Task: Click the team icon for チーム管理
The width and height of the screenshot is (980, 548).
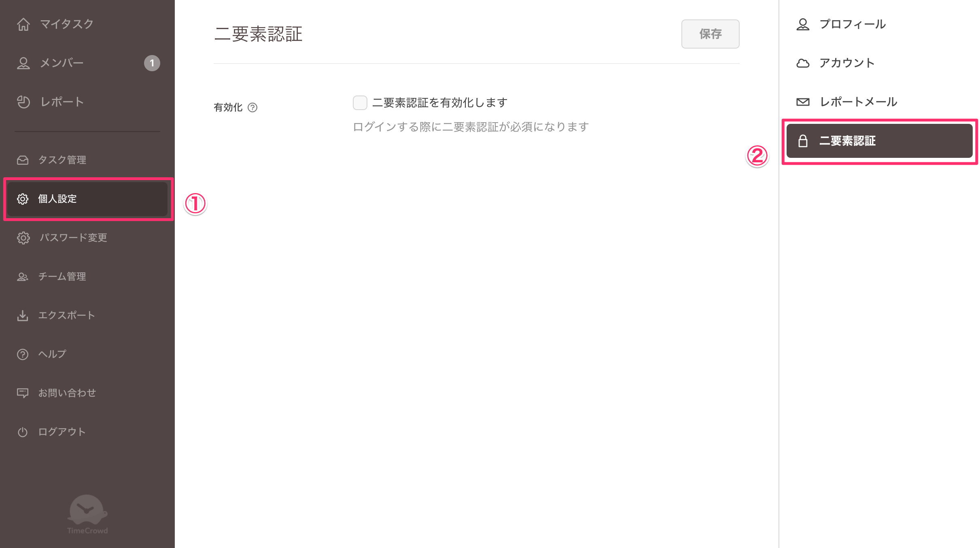Action: point(23,277)
